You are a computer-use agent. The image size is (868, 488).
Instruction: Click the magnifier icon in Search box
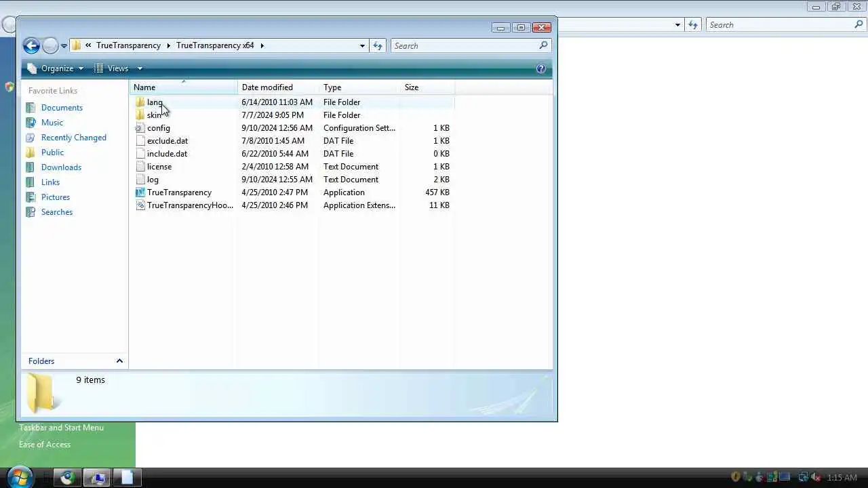[x=543, y=45]
